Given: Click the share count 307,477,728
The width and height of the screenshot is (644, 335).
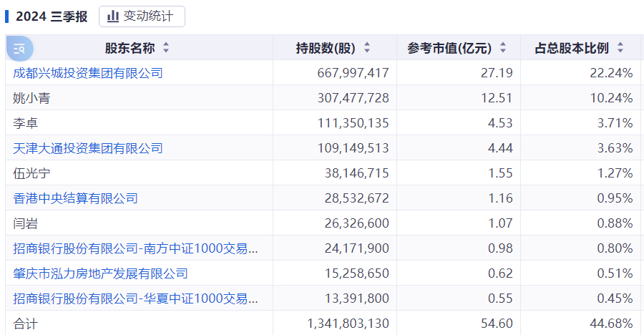Looking at the screenshot, I should coord(353,98).
